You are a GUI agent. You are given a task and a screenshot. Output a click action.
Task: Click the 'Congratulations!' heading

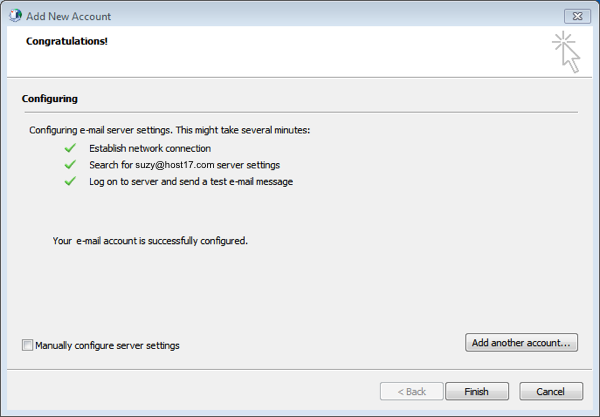[x=67, y=41]
